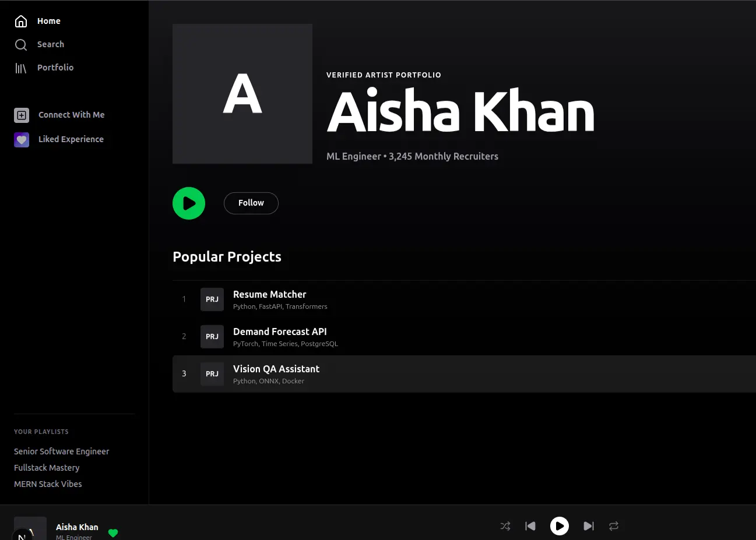Click the Search magnifier icon
The width and height of the screenshot is (756, 540).
[x=21, y=45]
